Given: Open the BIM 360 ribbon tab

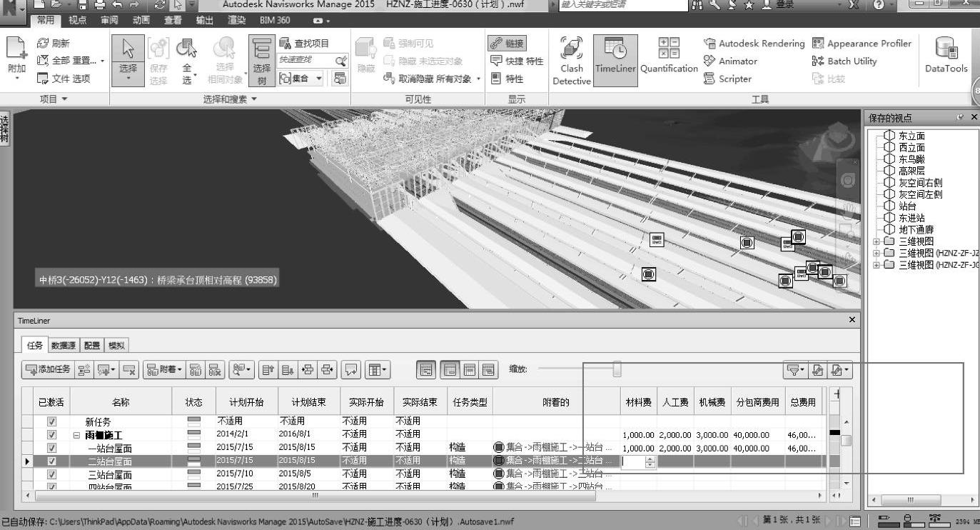Looking at the screenshot, I should click(275, 21).
